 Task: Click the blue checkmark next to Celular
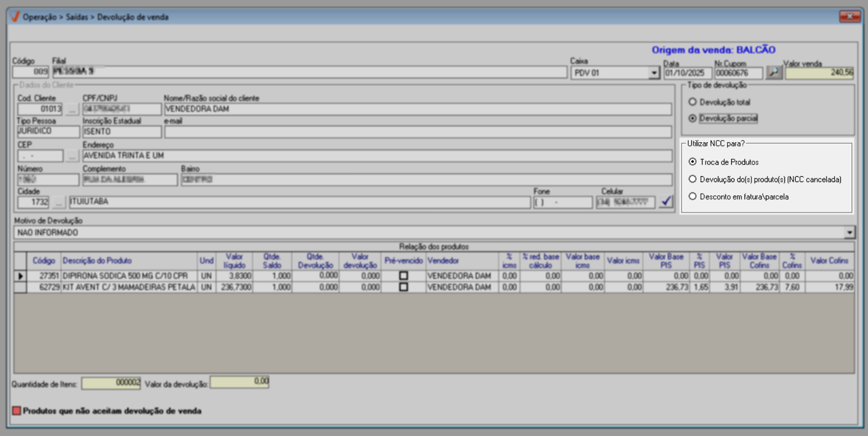(666, 202)
